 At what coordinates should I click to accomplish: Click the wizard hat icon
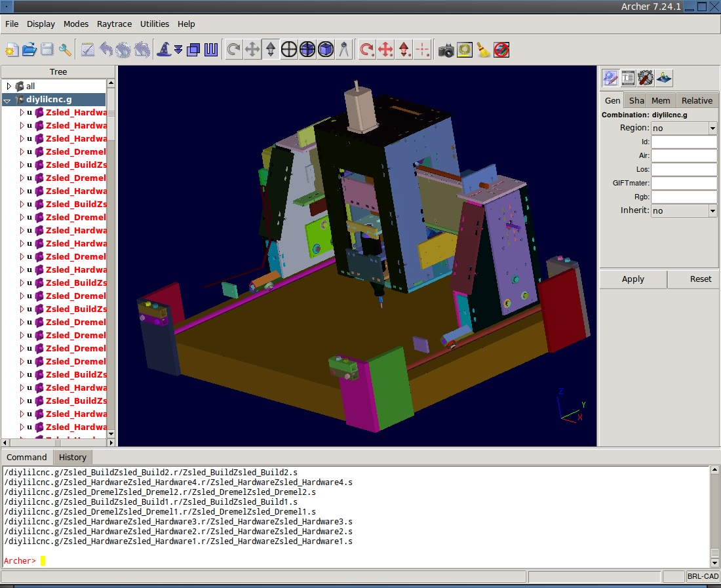click(x=163, y=50)
